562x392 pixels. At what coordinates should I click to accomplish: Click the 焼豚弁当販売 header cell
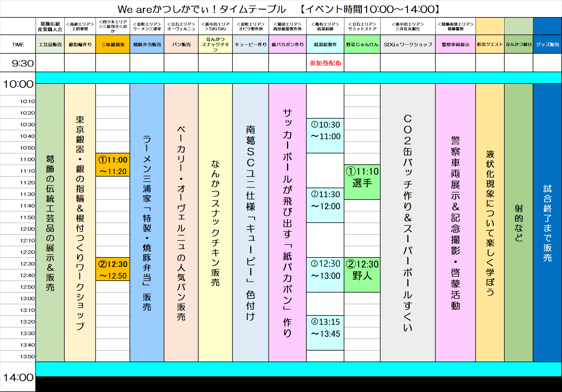147,44
